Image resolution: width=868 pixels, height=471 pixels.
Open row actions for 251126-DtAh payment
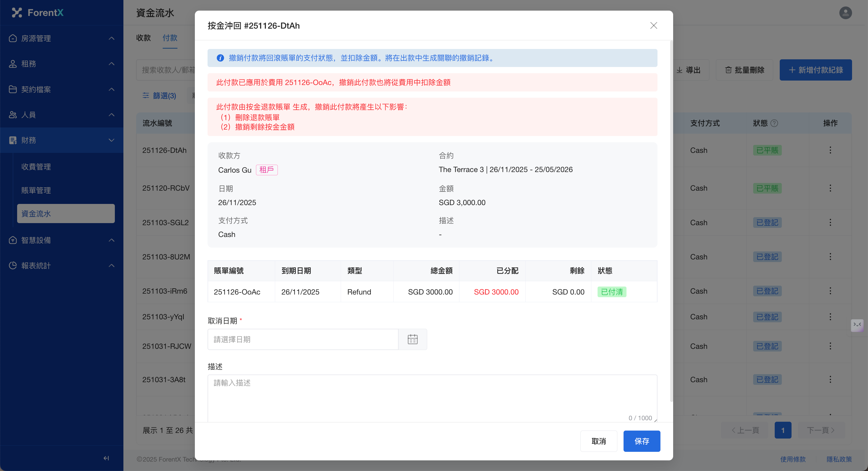coord(830,150)
